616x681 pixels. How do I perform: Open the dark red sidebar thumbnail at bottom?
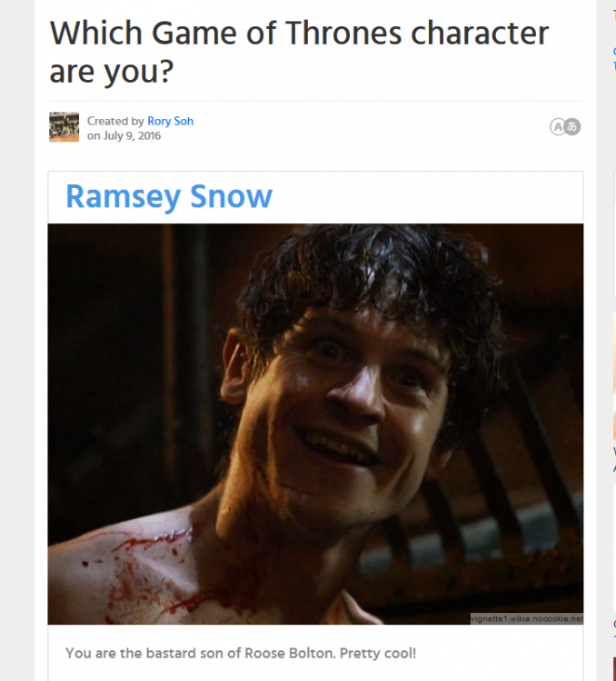click(x=614, y=669)
